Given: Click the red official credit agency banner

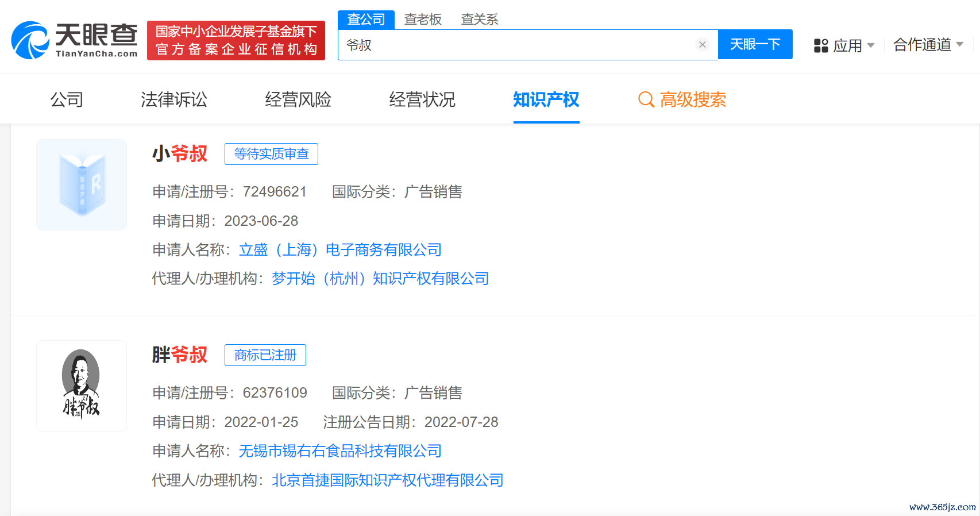Looking at the screenshot, I should (x=236, y=40).
